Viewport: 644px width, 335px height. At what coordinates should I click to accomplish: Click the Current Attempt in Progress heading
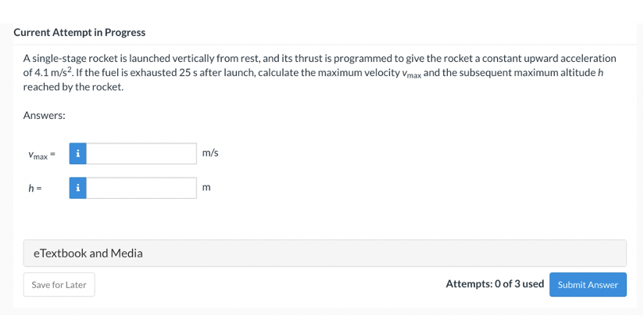pos(80,32)
